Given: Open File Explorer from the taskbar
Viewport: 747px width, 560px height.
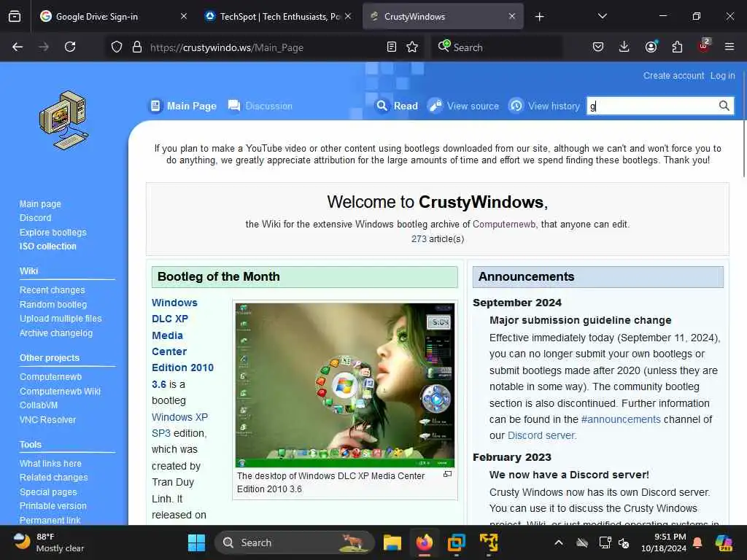Looking at the screenshot, I should (392, 542).
